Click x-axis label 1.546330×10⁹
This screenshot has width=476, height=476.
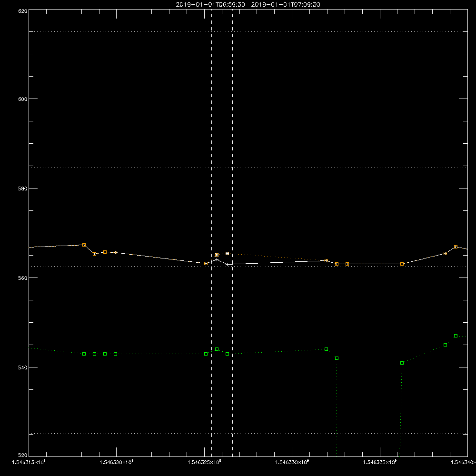[x=292, y=462]
